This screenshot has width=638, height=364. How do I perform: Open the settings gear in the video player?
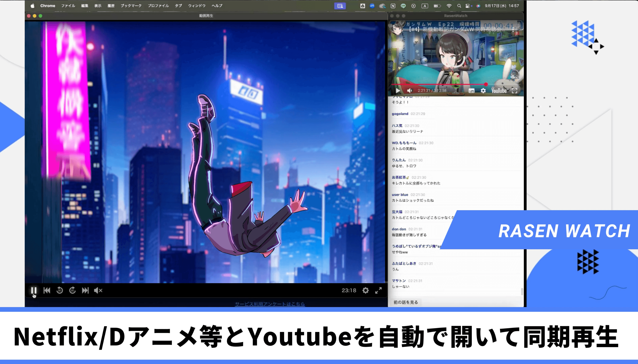[366, 290]
